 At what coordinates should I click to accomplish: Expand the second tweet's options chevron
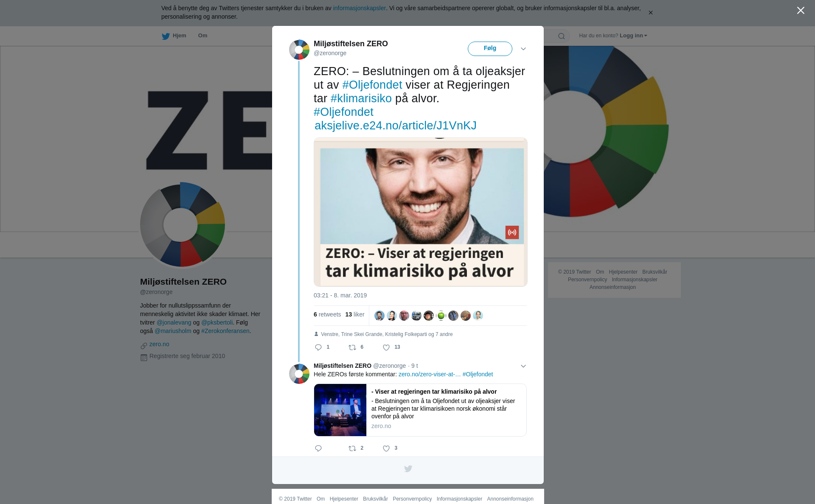tap(523, 366)
